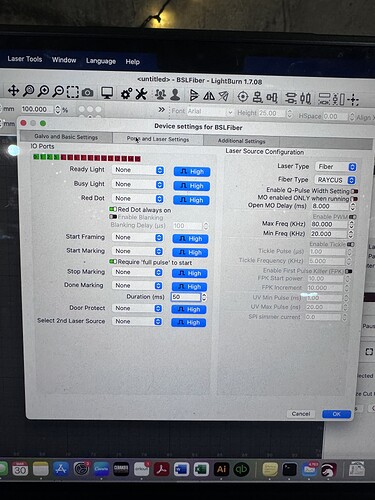Toggle the Enable Tickle switch
375x500 pixels.
point(351,244)
